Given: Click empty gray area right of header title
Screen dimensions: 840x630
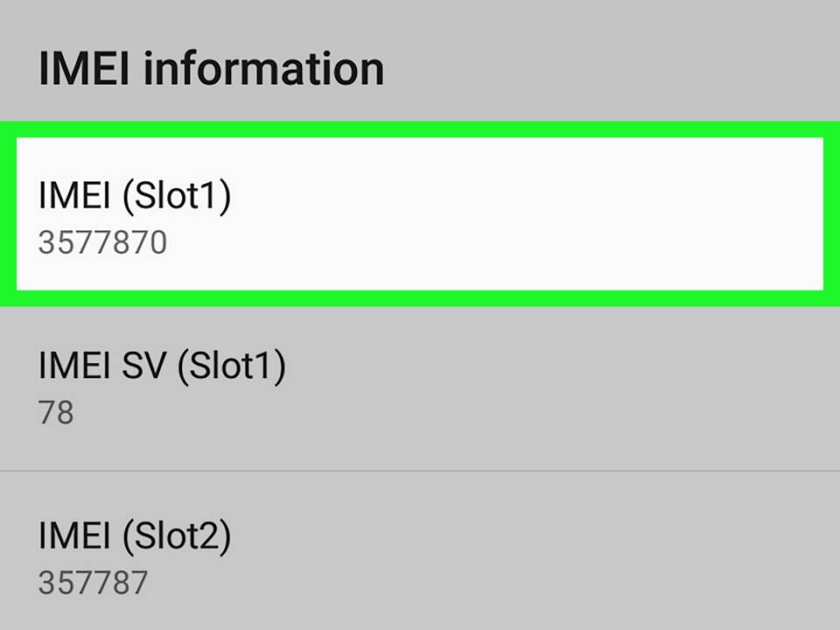Looking at the screenshot, I should coord(612,69).
